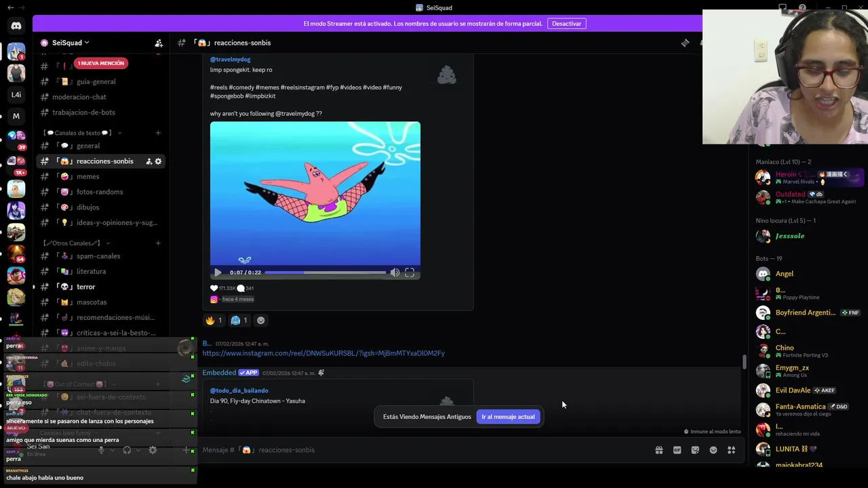
Task: Click the invite members icon beside SeiSquad
Action: (x=159, y=43)
